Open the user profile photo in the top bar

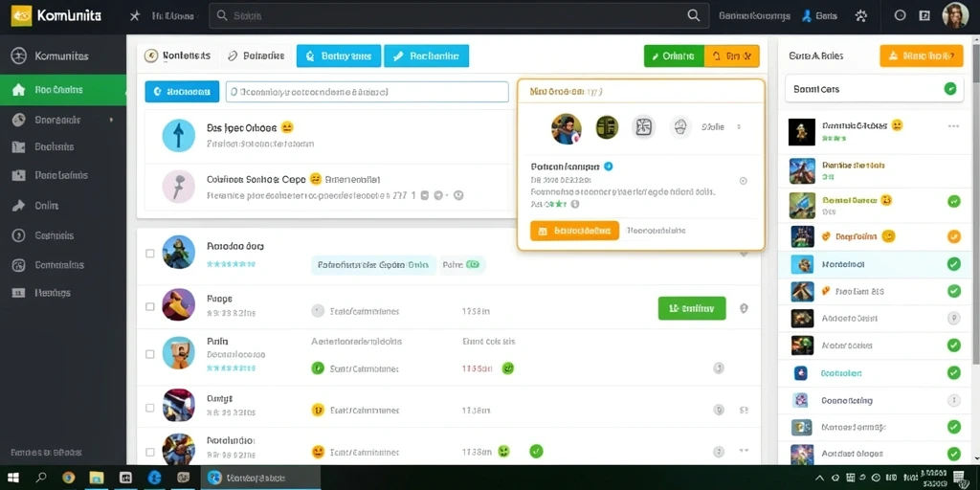(955, 15)
